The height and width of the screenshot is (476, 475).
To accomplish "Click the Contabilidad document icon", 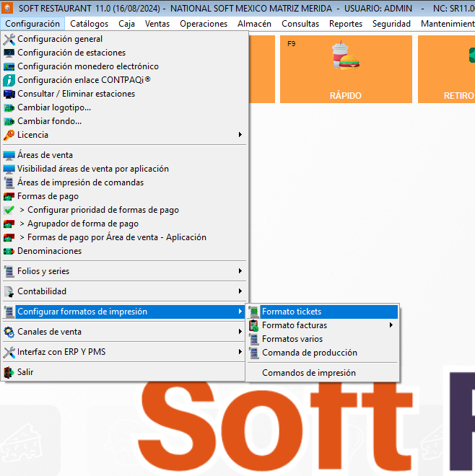I will pyautogui.click(x=9, y=291).
